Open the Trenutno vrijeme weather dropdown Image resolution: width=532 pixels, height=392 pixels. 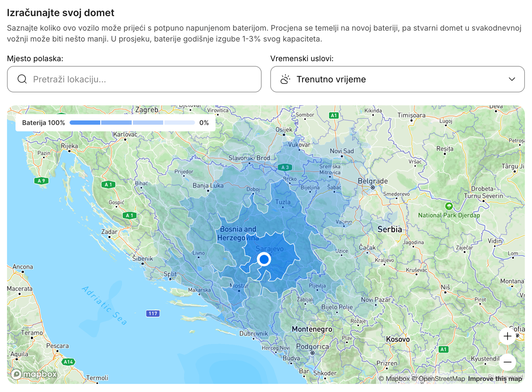[397, 79]
